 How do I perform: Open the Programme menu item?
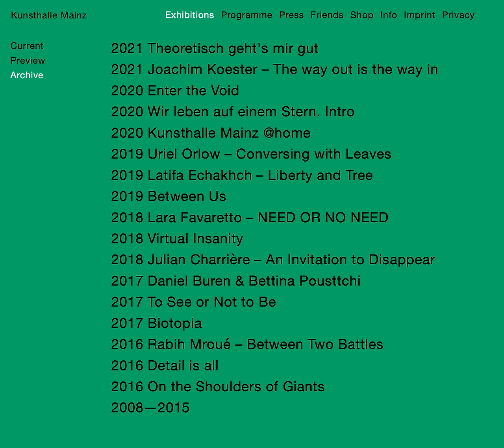tap(246, 15)
